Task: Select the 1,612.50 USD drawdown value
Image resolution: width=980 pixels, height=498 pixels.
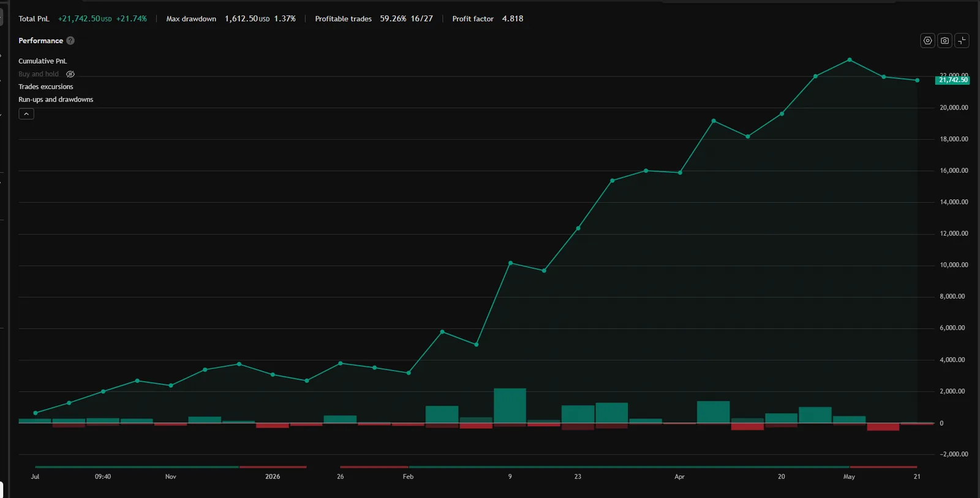Action: click(247, 19)
